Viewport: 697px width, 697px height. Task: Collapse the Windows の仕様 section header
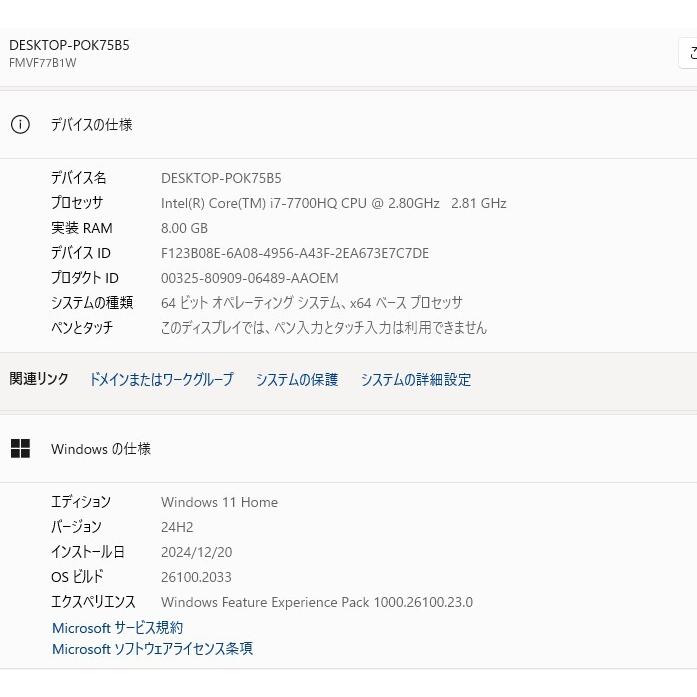click(350, 449)
